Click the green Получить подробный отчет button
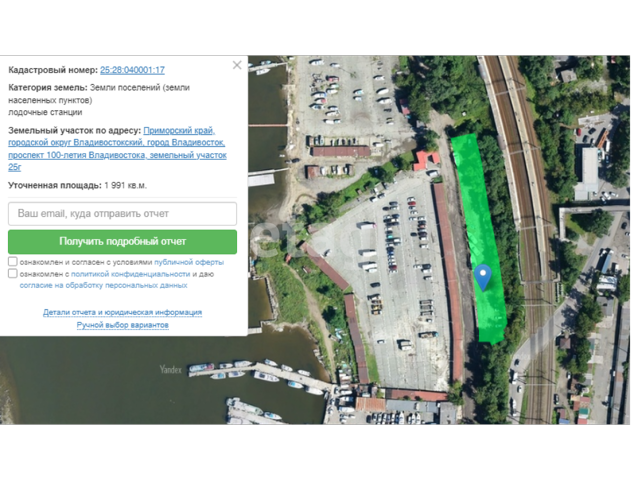 click(x=122, y=242)
